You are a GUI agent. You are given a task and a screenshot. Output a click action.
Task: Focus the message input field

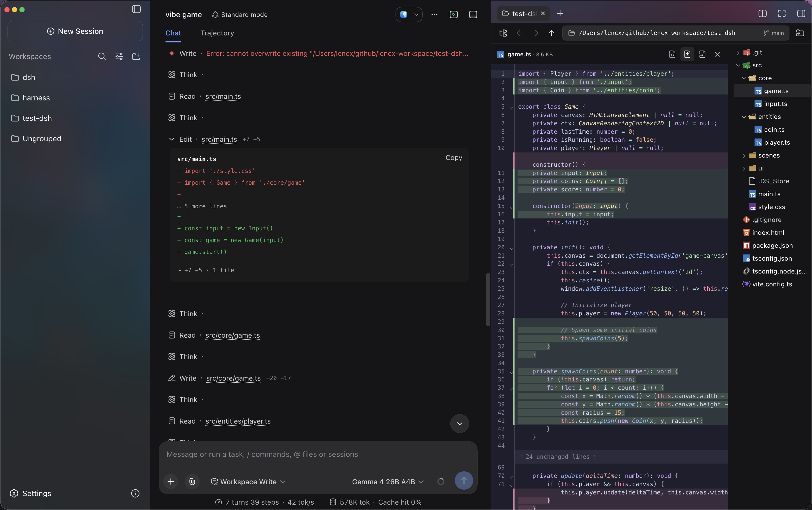318,454
